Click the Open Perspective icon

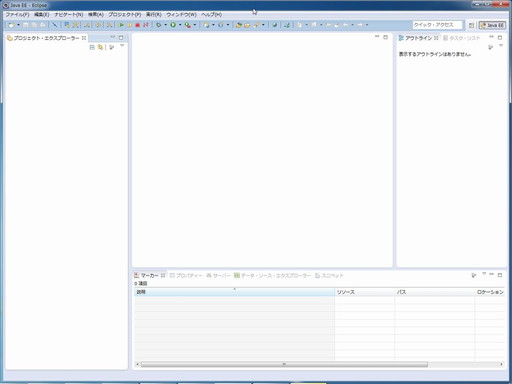[x=471, y=25]
